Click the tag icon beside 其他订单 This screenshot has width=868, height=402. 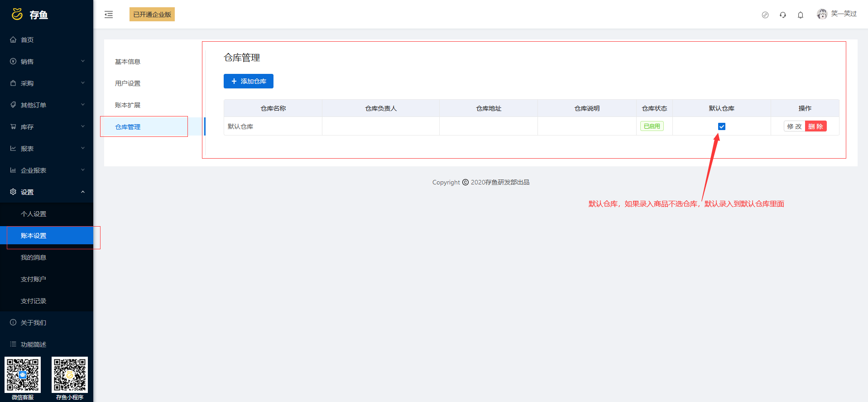coord(13,105)
